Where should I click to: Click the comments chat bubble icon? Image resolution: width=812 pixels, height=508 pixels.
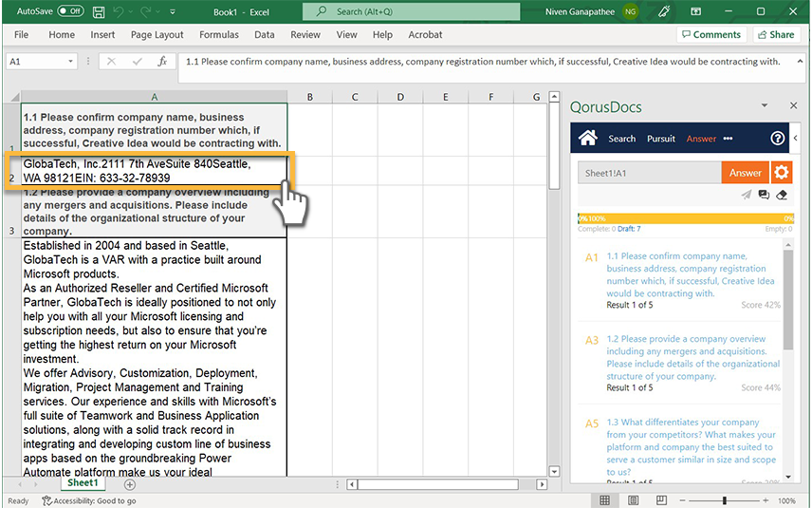point(764,195)
